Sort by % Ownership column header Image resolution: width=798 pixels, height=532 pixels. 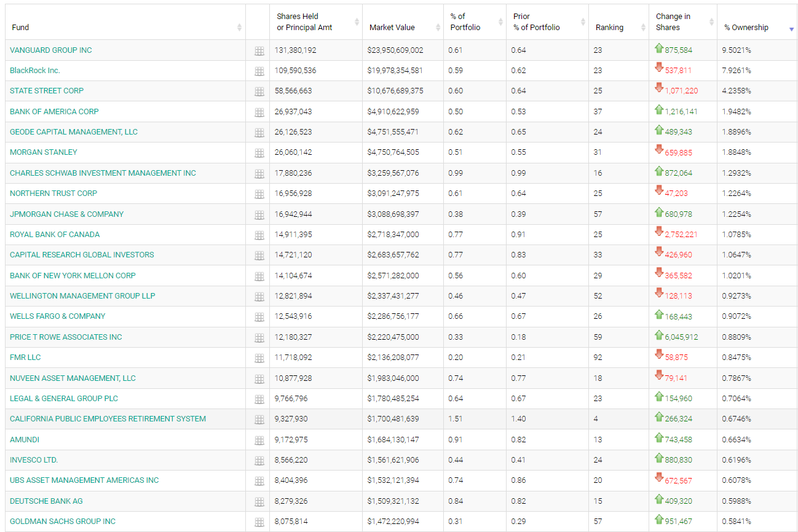coord(757,22)
